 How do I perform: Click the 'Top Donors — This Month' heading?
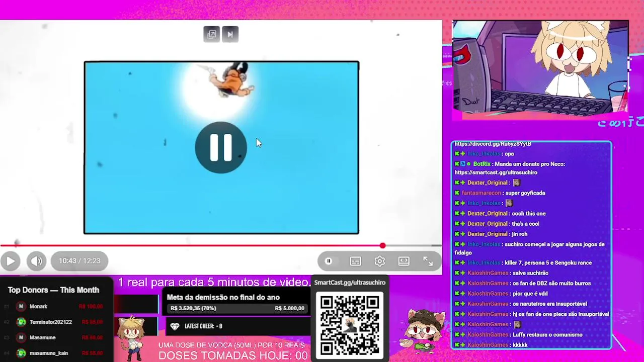[x=53, y=290]
